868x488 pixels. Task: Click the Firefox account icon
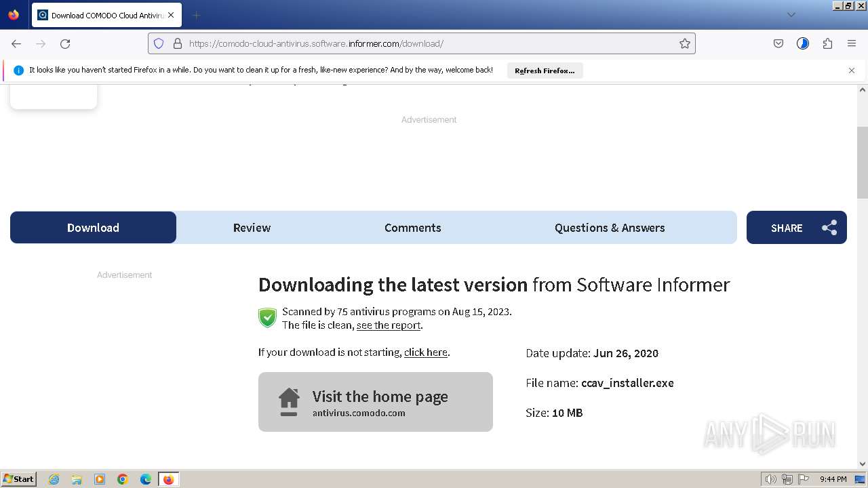point(803,43)
